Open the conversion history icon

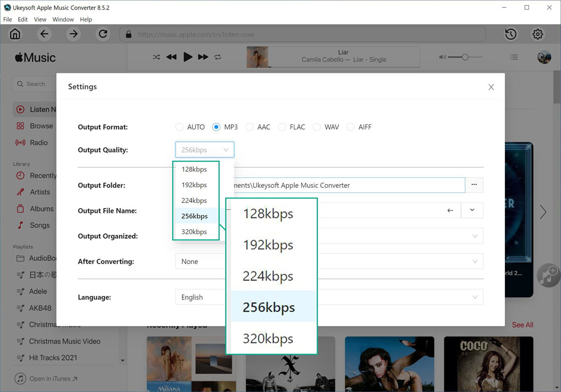(511, 34)
